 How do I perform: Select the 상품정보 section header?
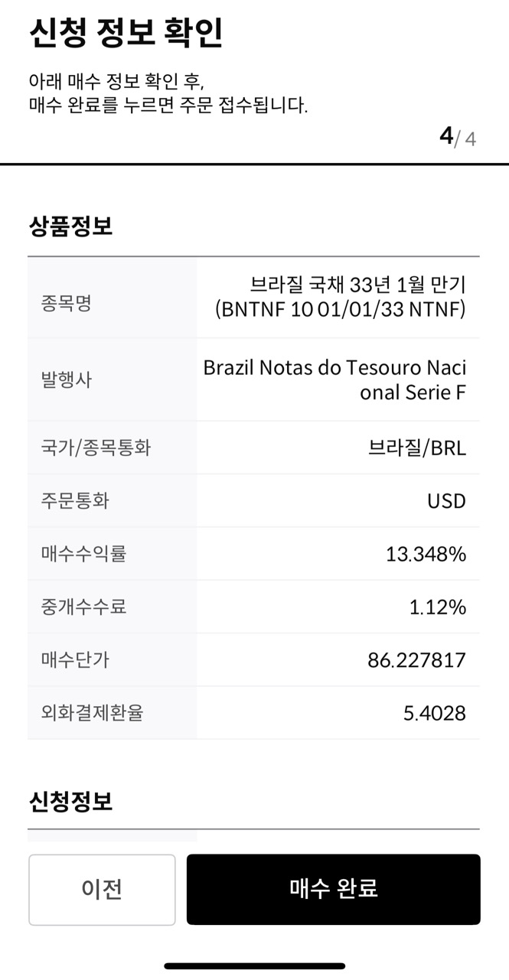point(70,226)
